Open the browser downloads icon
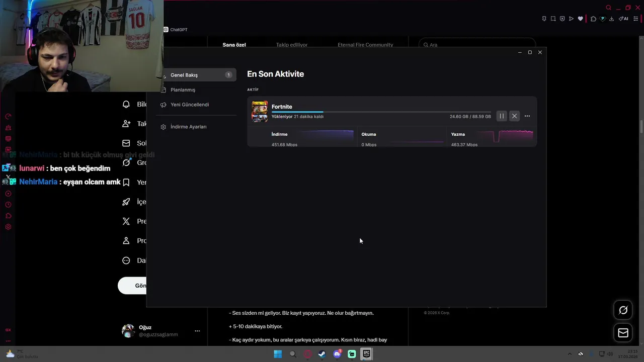The image size is (644, 362). pos(611,19)
